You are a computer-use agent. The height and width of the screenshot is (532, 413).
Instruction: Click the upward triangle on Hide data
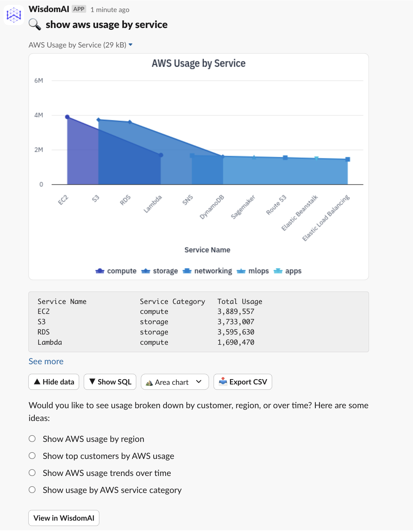pos(37,382)
